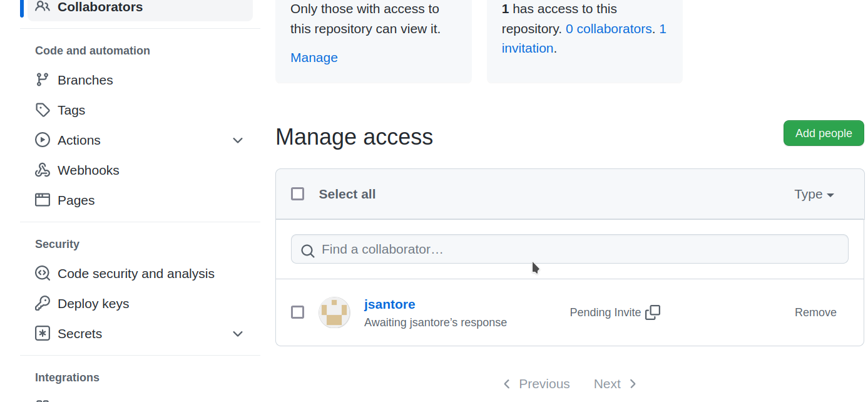868x402 pixels.
Task: Focus the Find a collaborator field
Action: coord(569,249)
